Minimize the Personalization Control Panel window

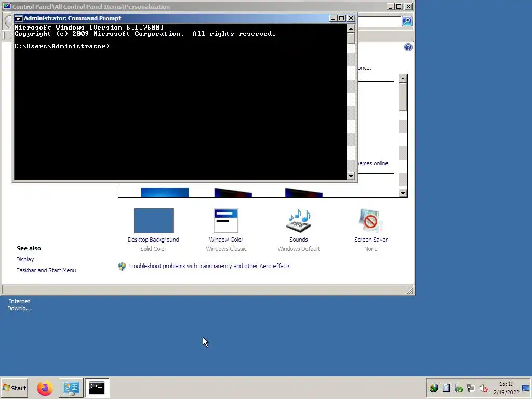coord(390,7)
